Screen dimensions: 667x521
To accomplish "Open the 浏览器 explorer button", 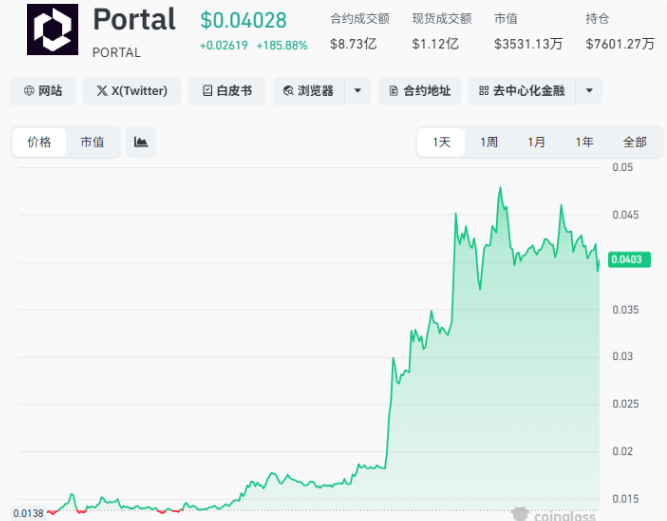I will click(x=309, y=91).
